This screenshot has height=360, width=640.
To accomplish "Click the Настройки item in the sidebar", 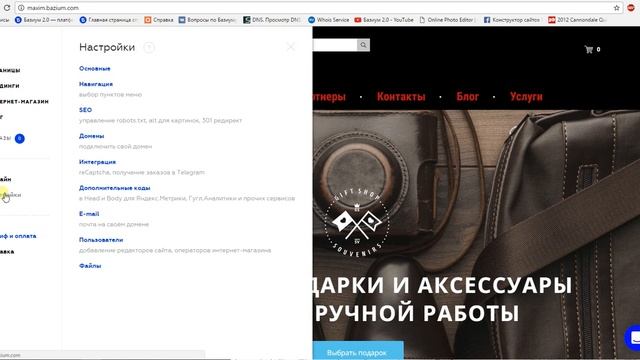I will (11, 195).
